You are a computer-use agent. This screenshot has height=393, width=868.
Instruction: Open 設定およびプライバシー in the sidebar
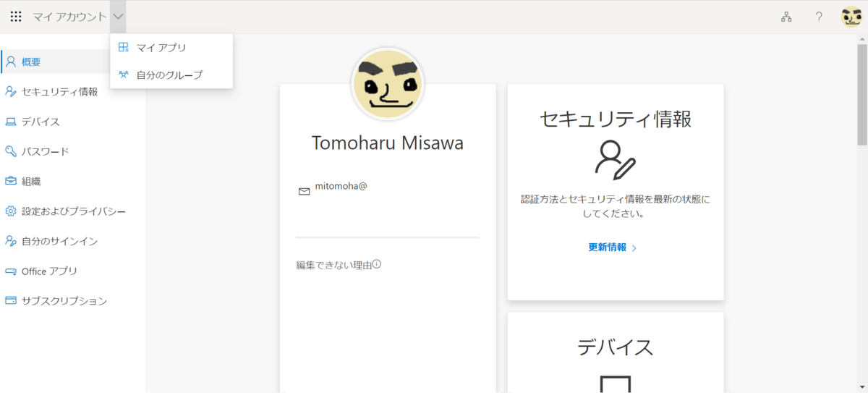73,211
